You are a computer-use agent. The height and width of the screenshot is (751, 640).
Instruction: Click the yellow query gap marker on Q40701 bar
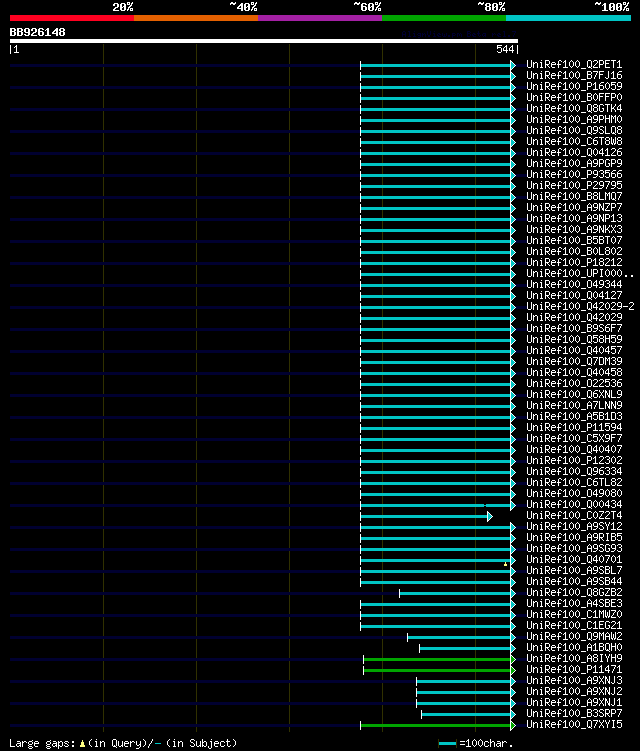click(505, 564)
